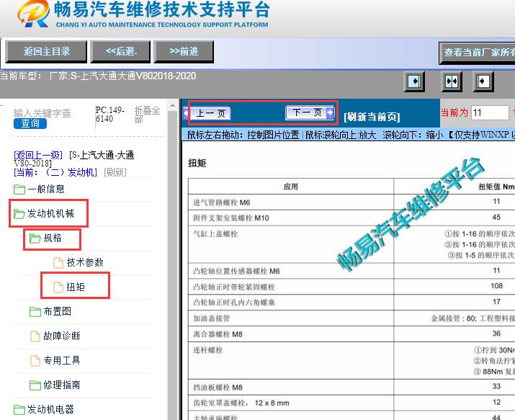Go to next page 下一页
This screenshot has height=420, width=515.
(x=310, y=112)
